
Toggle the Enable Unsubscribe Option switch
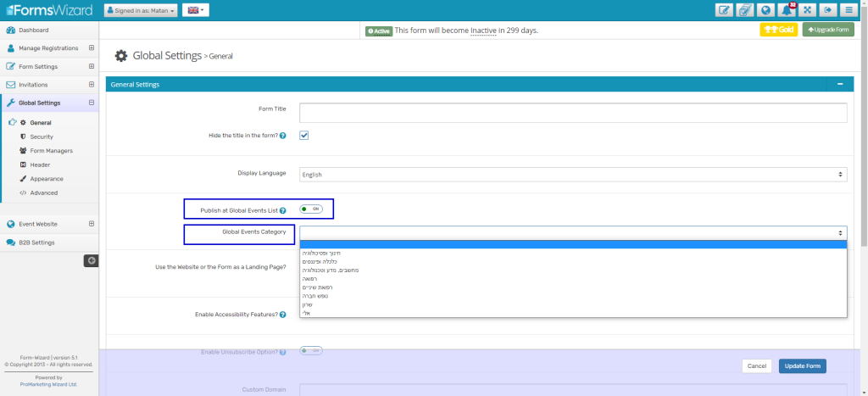311,351
